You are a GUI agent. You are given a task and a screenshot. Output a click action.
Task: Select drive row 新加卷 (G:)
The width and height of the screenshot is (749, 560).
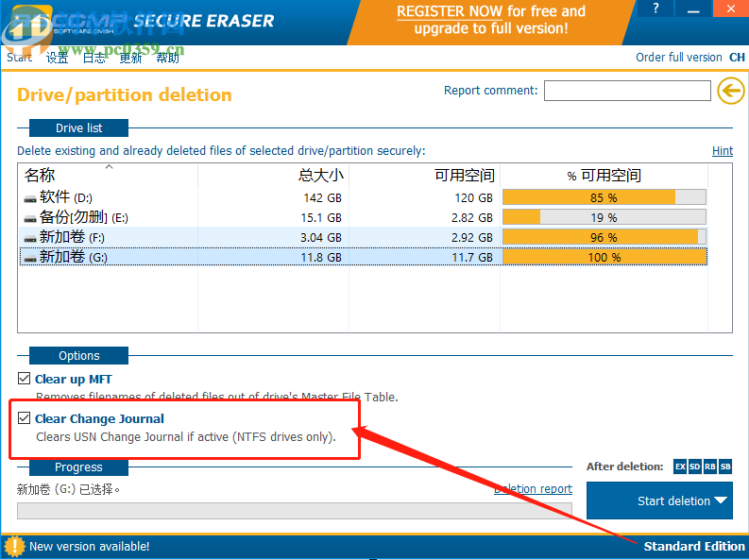click(363, 257)
